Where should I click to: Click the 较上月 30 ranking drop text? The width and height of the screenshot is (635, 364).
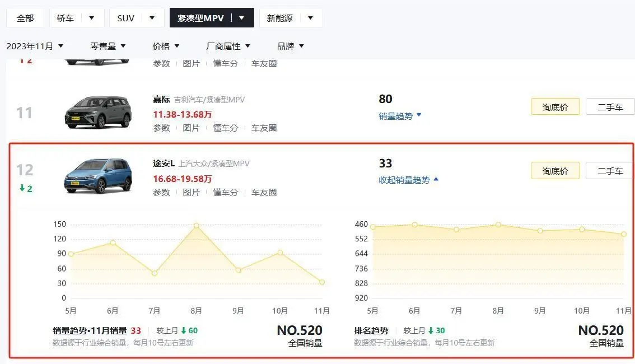tap(424, 331)
